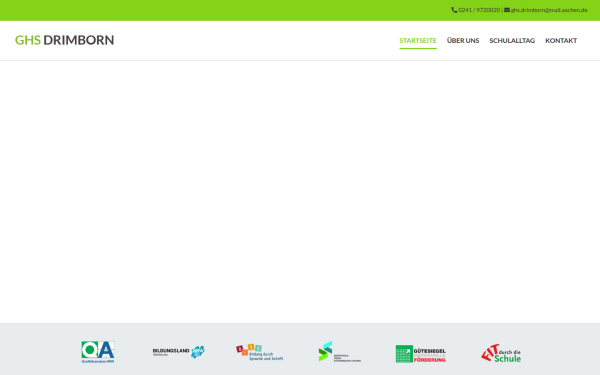Open the Bildungsland NRW logo
The image size is (600, 375).
pos(178,352)
